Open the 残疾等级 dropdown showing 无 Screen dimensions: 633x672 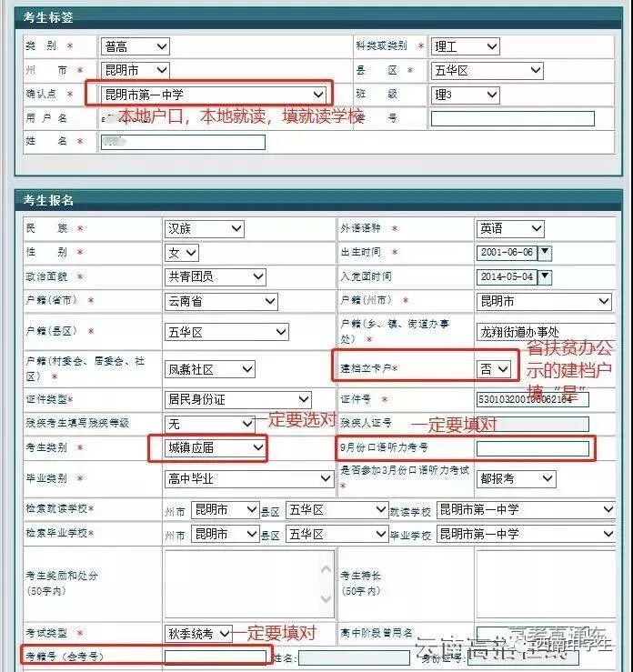(209, 424)
